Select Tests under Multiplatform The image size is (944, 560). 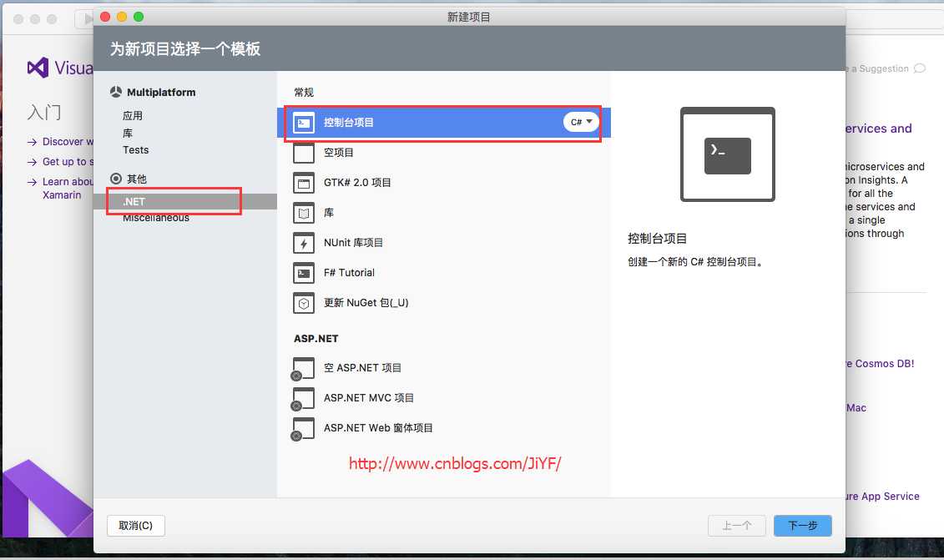point(135,150)
